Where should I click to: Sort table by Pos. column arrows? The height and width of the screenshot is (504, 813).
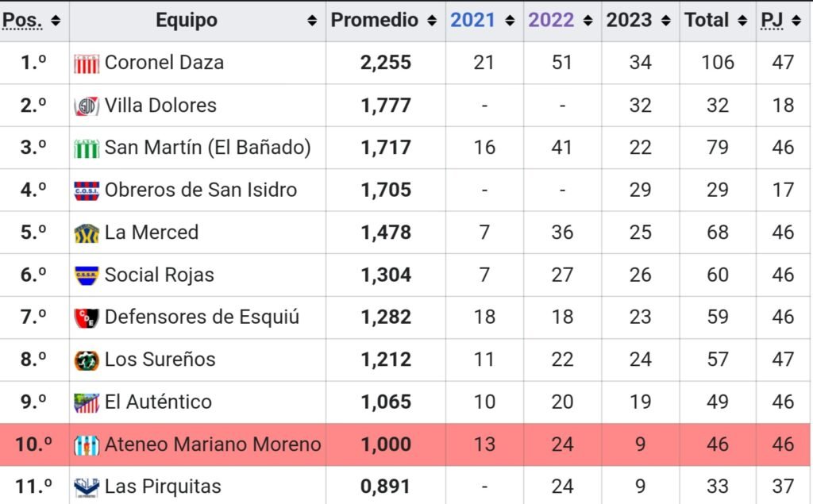pyautogui.click(x=56, y=21)
